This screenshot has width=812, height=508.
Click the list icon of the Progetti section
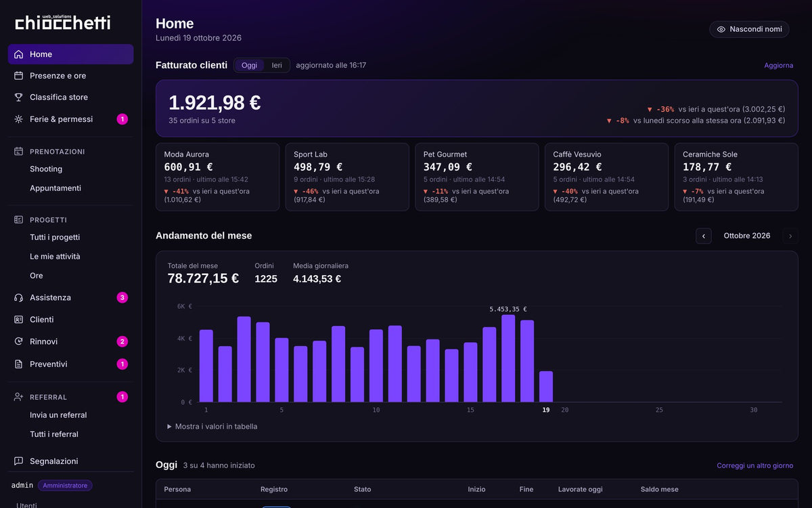pos(18,220)
